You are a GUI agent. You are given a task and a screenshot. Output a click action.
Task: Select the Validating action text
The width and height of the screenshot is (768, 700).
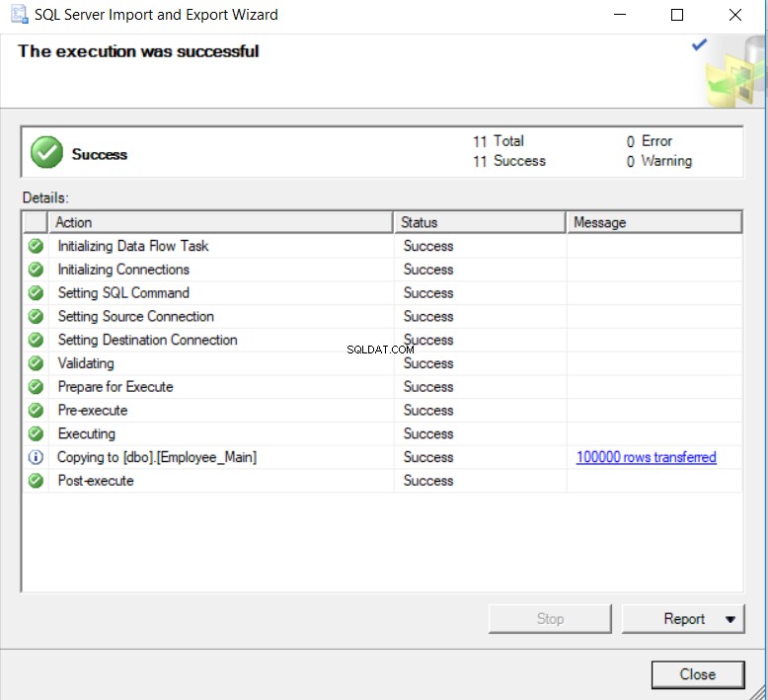(x=86, y=363)
